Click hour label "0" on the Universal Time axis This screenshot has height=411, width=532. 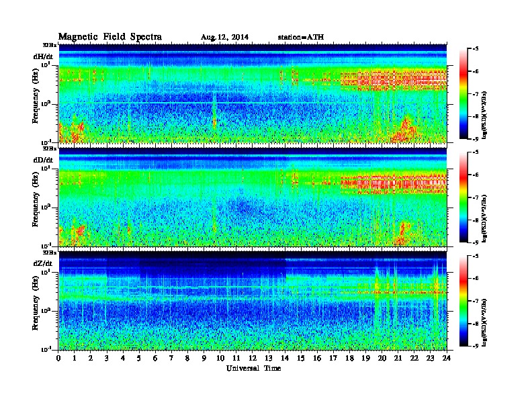point(58,359)
